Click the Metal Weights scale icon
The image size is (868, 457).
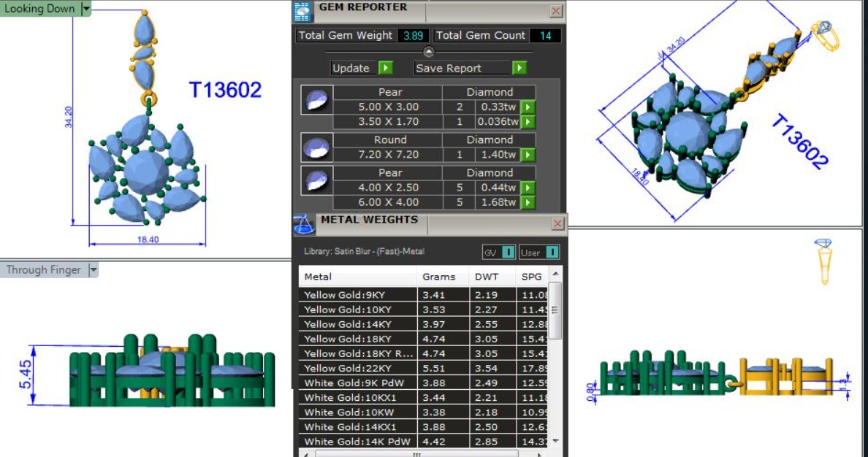point(302,223)
